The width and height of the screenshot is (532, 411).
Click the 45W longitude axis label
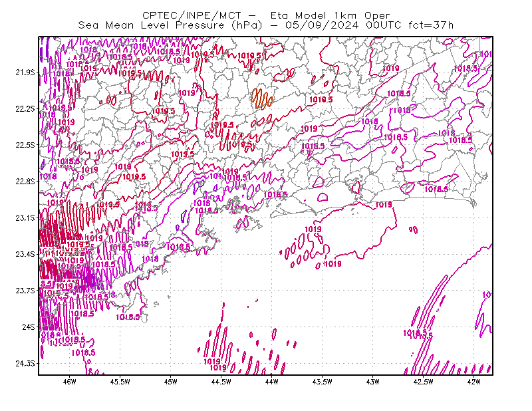(171, 382)
